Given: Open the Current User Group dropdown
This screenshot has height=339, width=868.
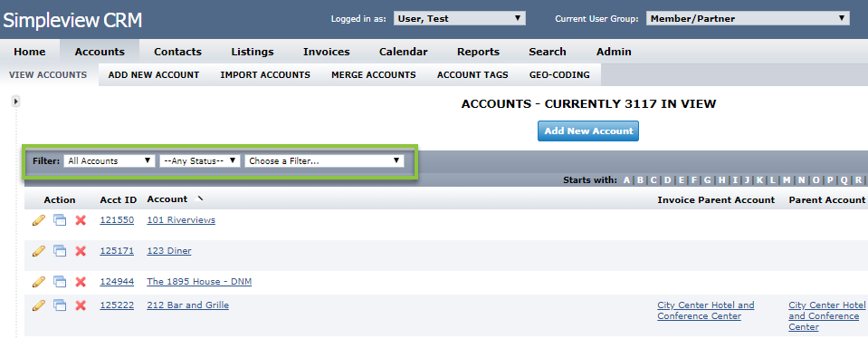Looking at the screenshot, I should coord(748,18).
